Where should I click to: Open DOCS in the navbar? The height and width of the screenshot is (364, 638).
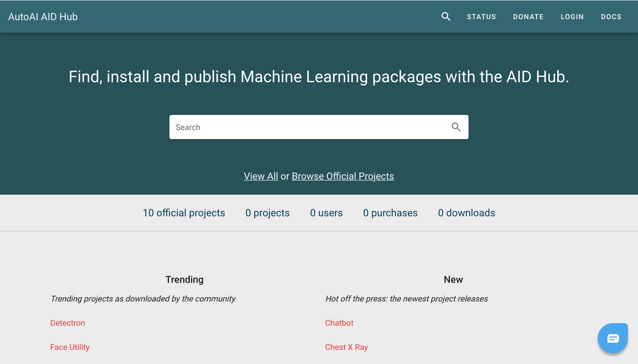pyautogui.click(x=611, y=17)
